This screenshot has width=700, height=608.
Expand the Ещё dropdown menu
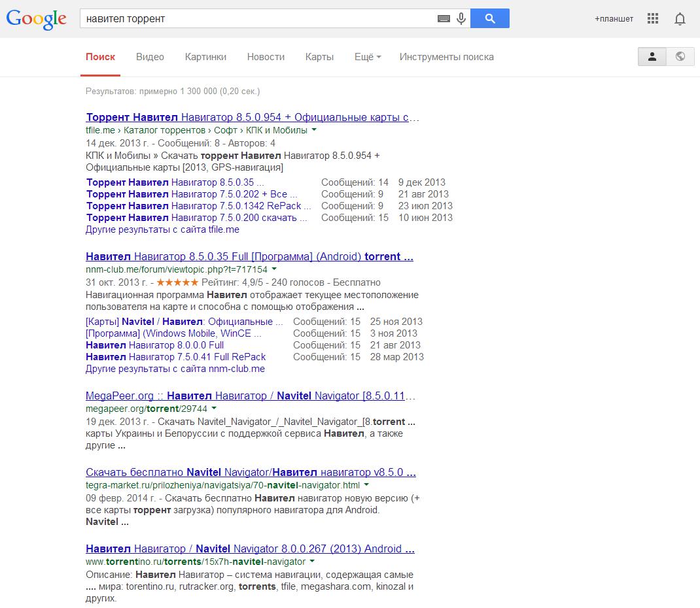368,57
